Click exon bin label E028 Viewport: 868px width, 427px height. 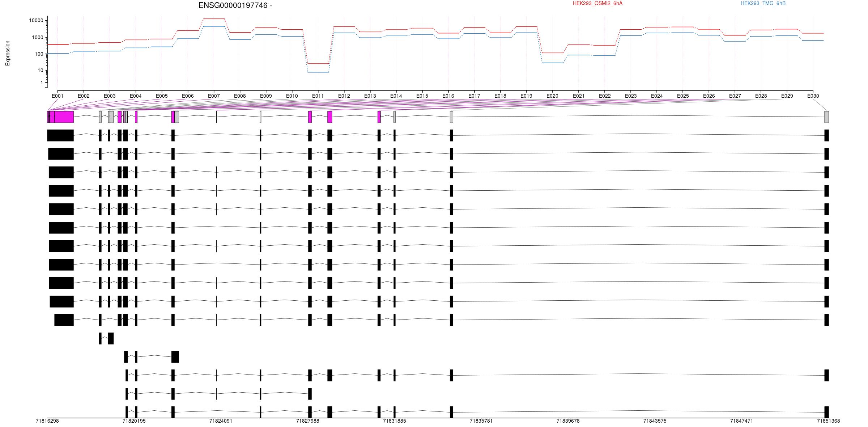pos(761,96)
